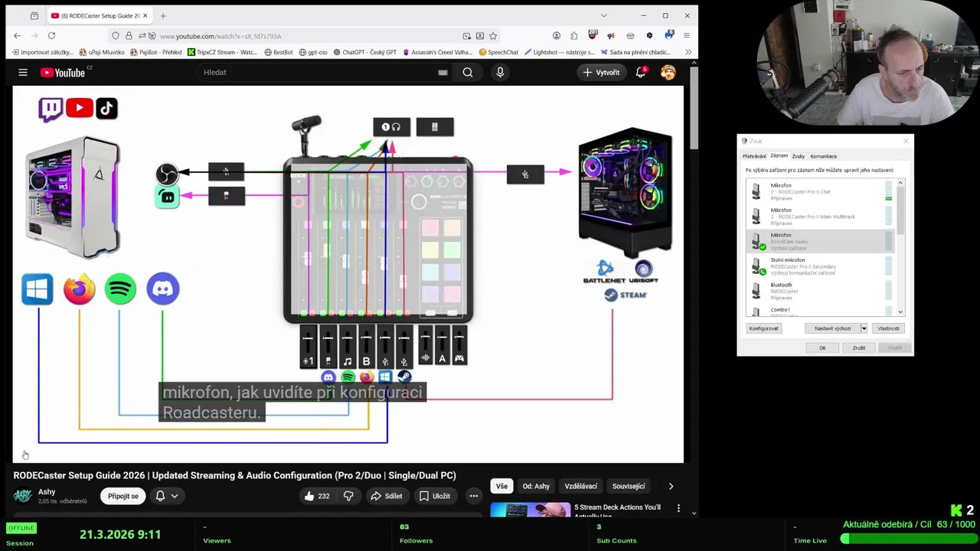980x551 pixels.
Task: Open ChatGPT - Český GPT bookmark
Action: (x=364, y=52)
